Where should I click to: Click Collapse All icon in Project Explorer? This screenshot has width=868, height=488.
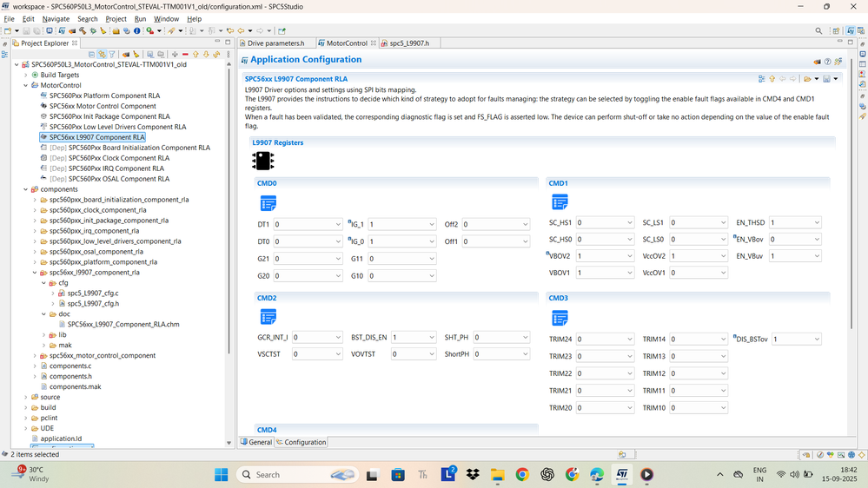point(91,54)
